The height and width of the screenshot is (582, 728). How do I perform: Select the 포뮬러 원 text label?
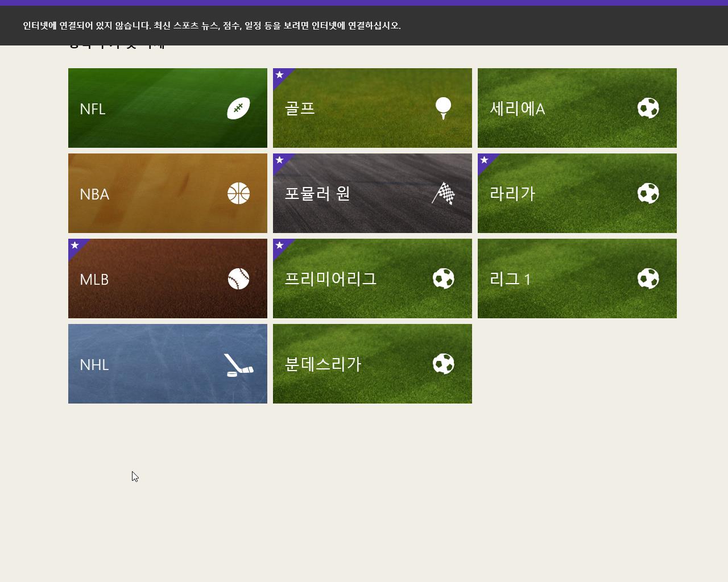click(x=317, y=193)
